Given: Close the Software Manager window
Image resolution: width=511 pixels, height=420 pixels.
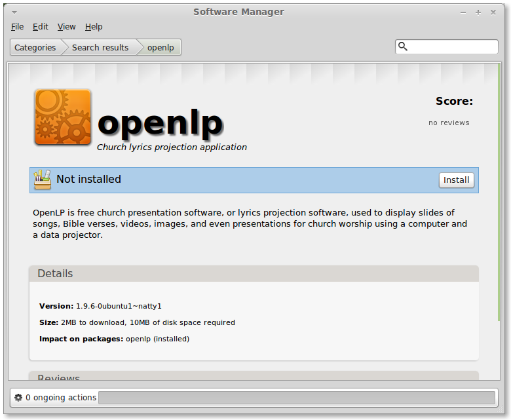Looking at the screenshot, I should [x=493, y=12].
